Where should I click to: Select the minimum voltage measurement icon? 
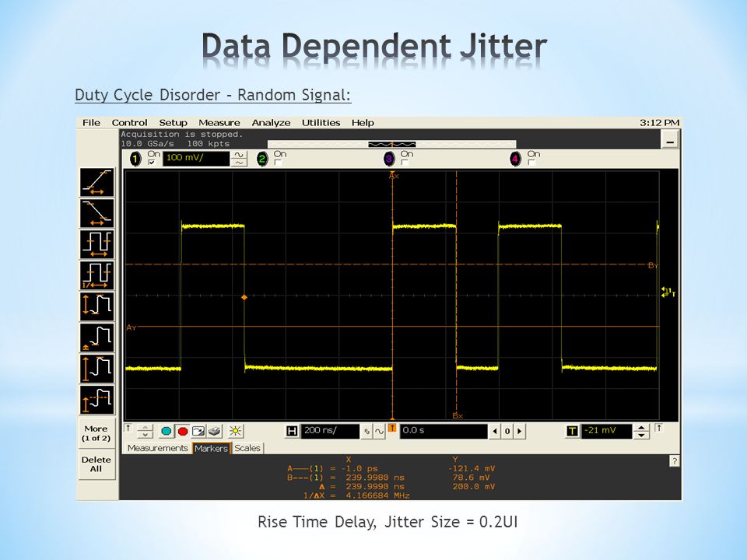click(x=96, y=337)
